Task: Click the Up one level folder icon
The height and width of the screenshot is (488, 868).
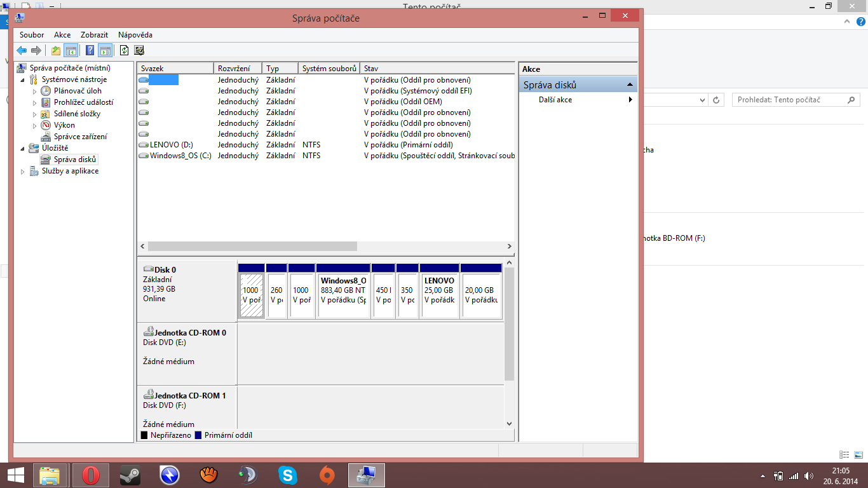Action: point(56,51)
